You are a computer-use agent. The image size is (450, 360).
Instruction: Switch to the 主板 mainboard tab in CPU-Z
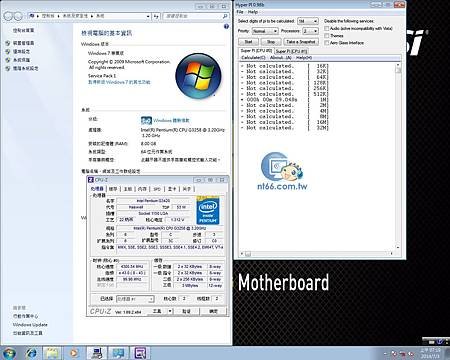coord(128,189)
